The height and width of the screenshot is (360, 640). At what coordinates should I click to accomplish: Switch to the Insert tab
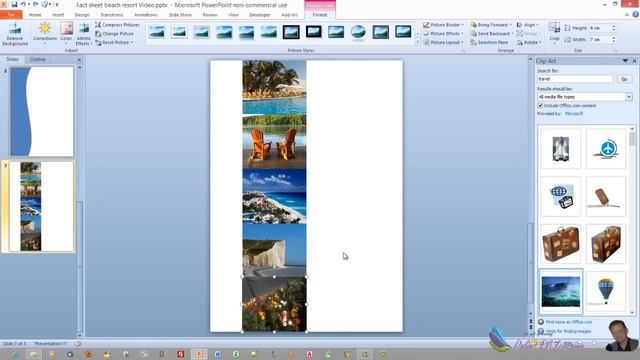(58, 15)
